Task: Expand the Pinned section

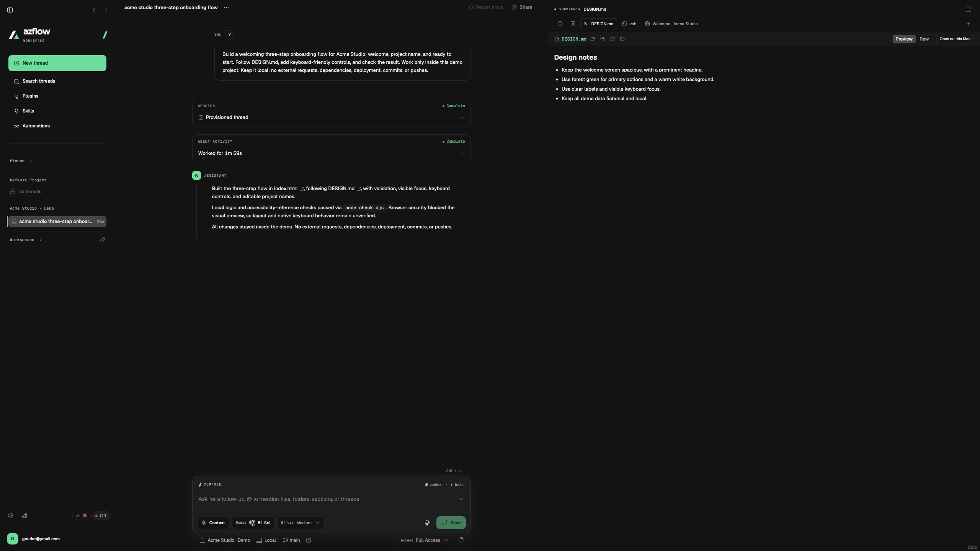Action: click(21, 161)
